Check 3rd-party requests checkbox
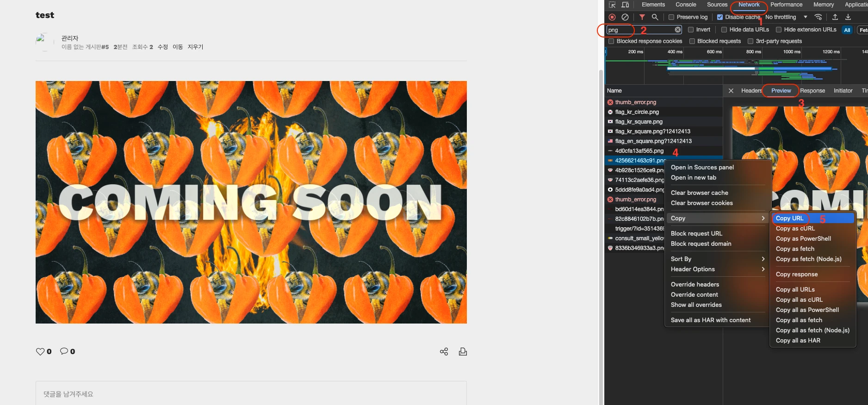868x405 pixels. (x=750, y=41)
